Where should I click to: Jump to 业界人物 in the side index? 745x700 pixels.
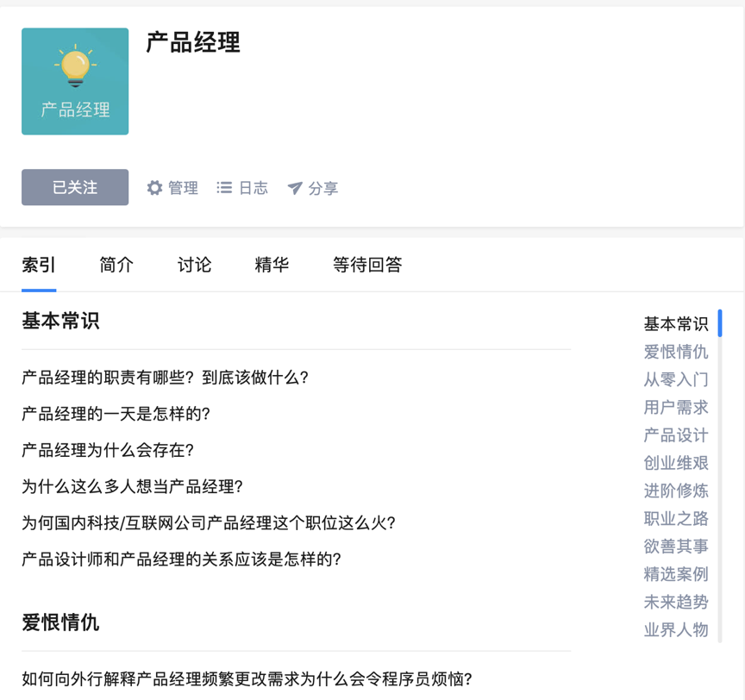(x=676, y=629)
